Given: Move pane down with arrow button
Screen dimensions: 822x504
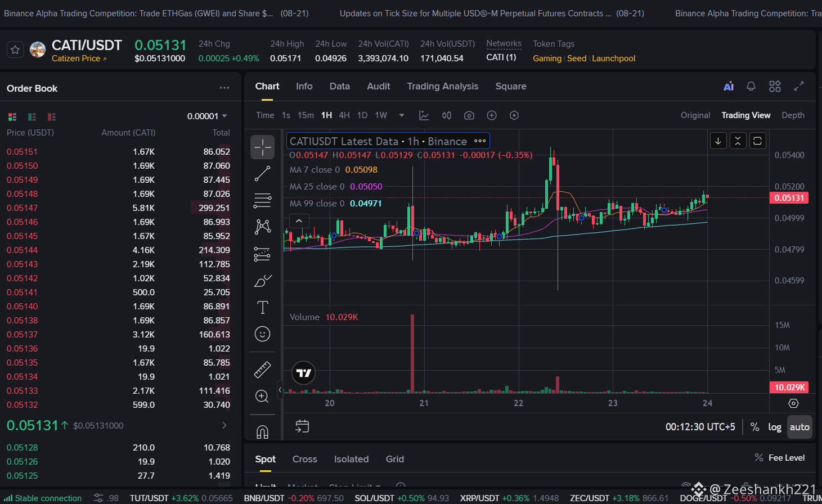Looking at the screenshot, I should click(718, 141).
